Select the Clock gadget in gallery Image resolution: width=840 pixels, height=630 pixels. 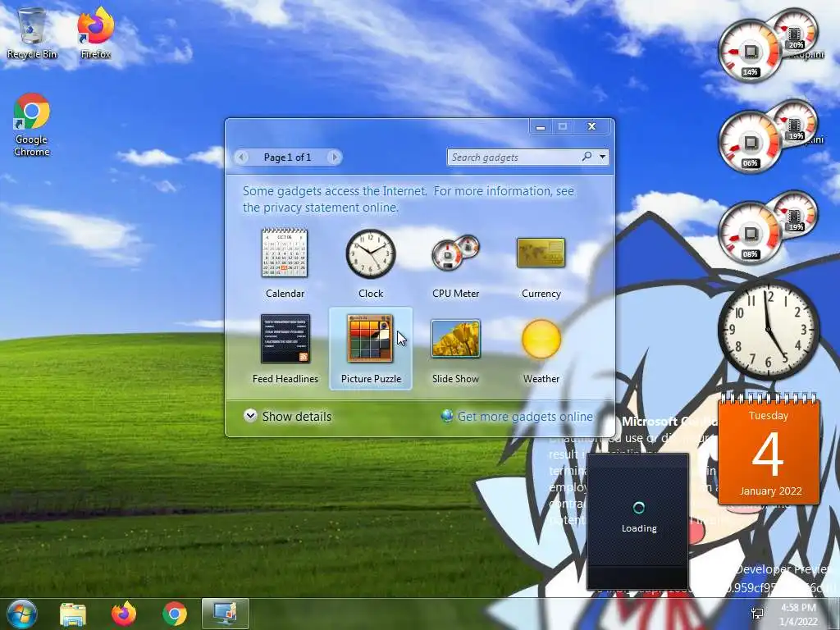point(370,254)
